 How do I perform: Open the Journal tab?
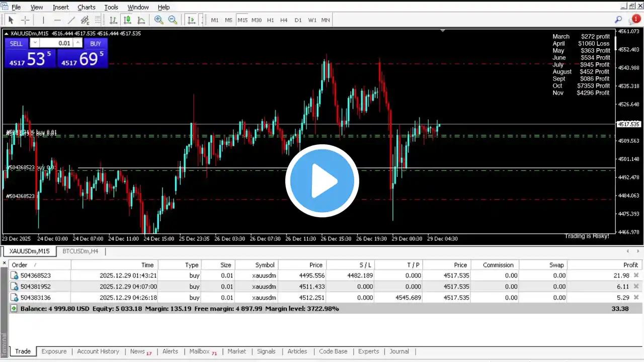coord(399,351)
